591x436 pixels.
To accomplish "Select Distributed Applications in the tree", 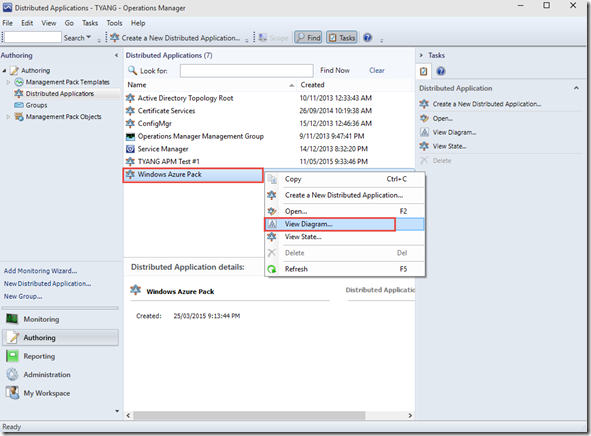I will [60, 93].
